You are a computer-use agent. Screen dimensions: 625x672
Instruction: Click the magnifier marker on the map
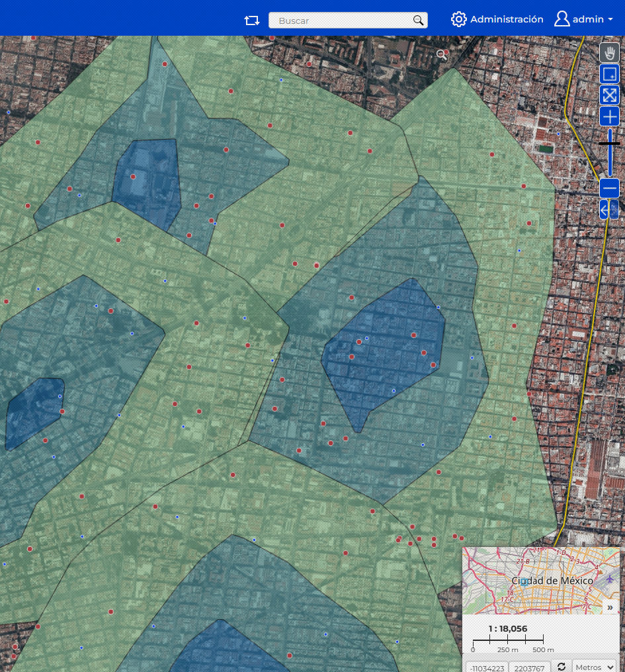[442, 55]
